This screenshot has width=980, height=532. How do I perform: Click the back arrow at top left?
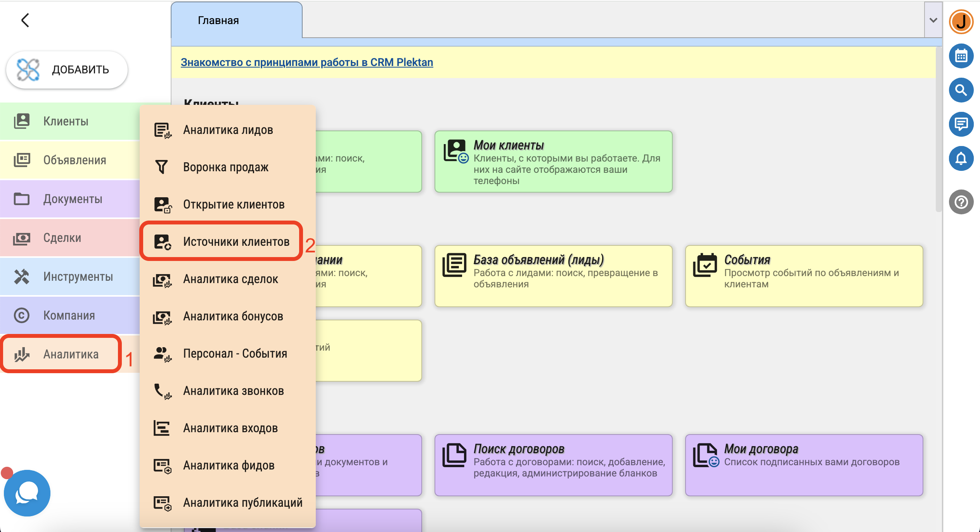25,20
